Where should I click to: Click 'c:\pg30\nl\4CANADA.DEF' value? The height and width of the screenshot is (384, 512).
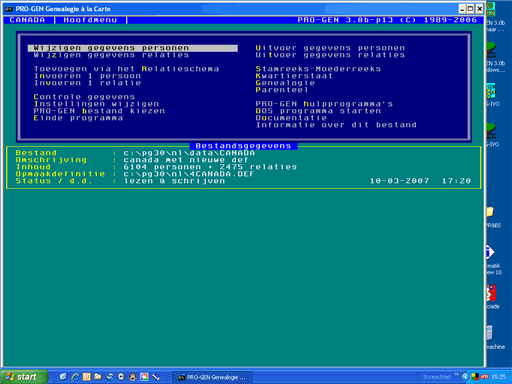click(x=189, y=174)
